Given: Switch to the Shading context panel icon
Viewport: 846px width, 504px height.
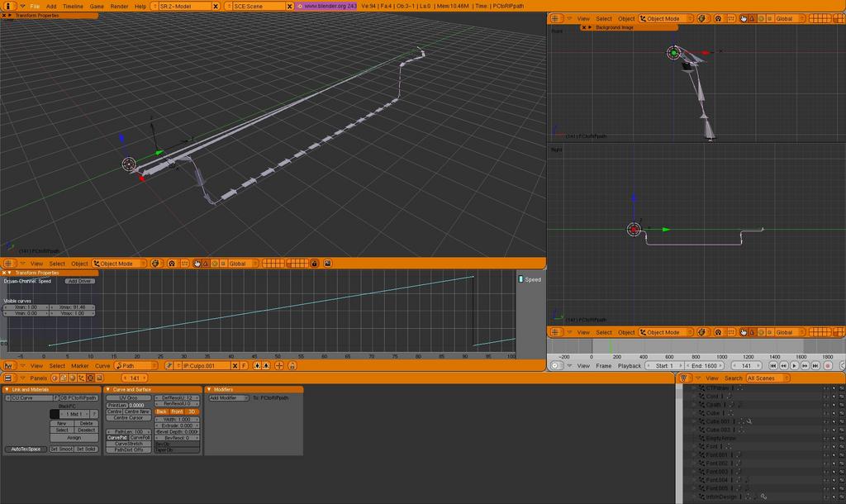Looking at the screenshot, I should point(73,378).
